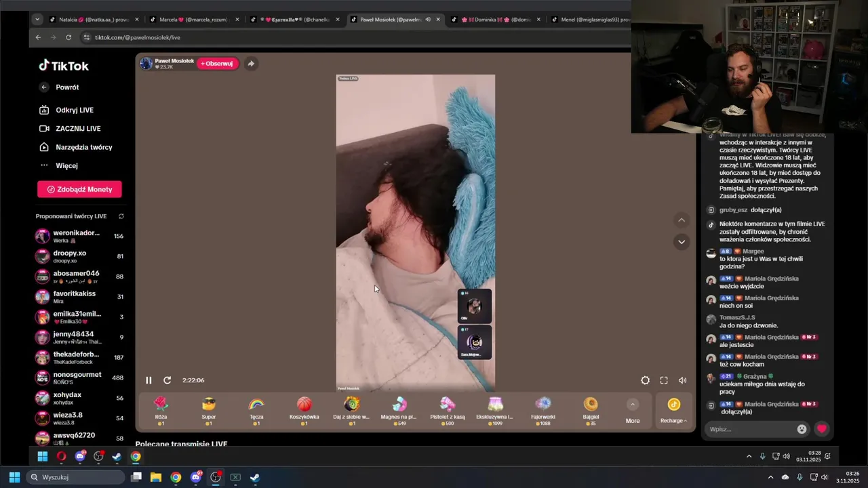
Task: Open the second guest box in the stream
Action: tap(474, 342)
